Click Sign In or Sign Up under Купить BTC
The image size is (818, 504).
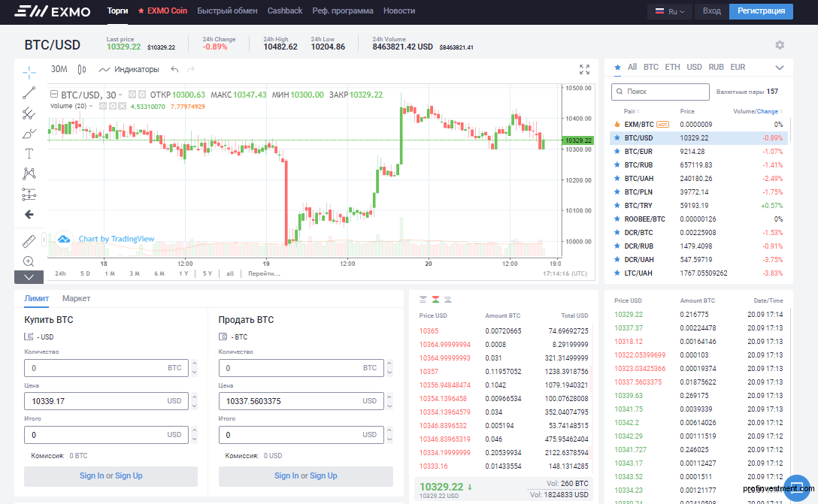[110, 476]
